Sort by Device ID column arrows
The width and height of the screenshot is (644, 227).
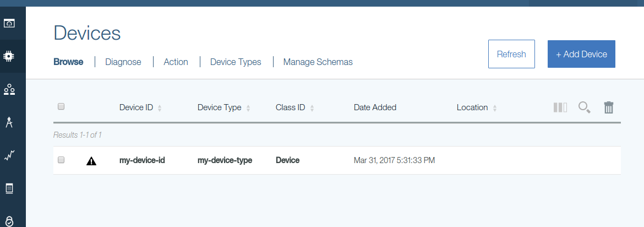160,108
